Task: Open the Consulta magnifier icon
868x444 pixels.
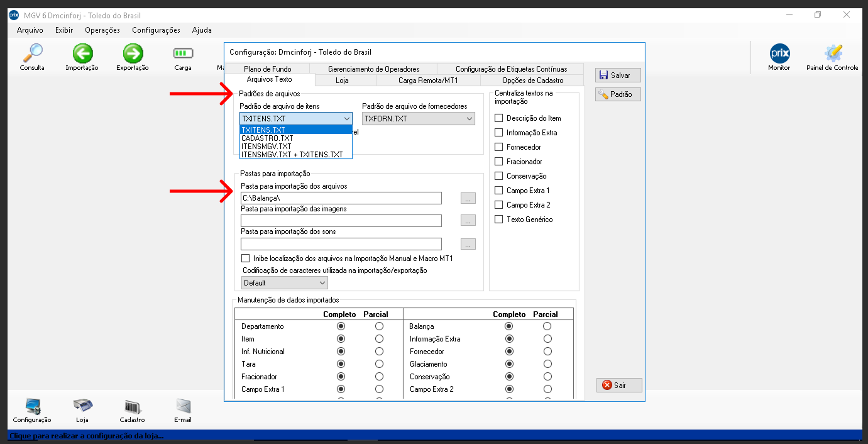Action: coord(32,54)
